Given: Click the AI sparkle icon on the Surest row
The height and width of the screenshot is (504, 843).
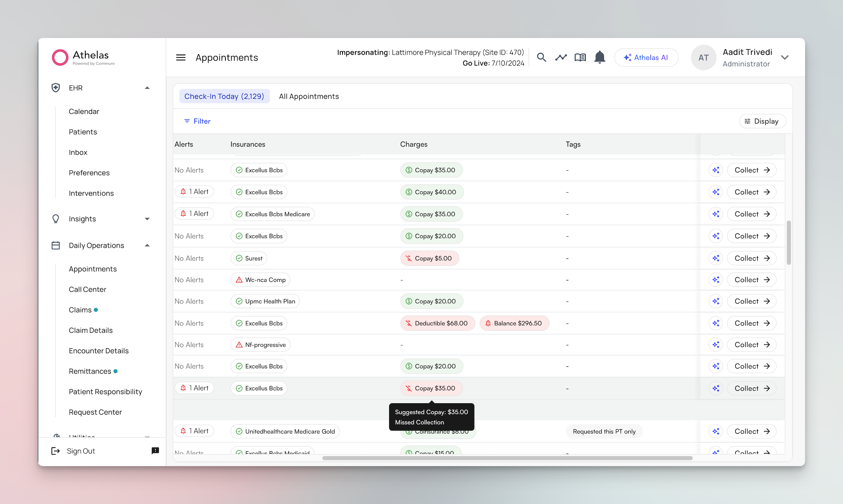Looking at the screenshot, I should click(716, 258).
